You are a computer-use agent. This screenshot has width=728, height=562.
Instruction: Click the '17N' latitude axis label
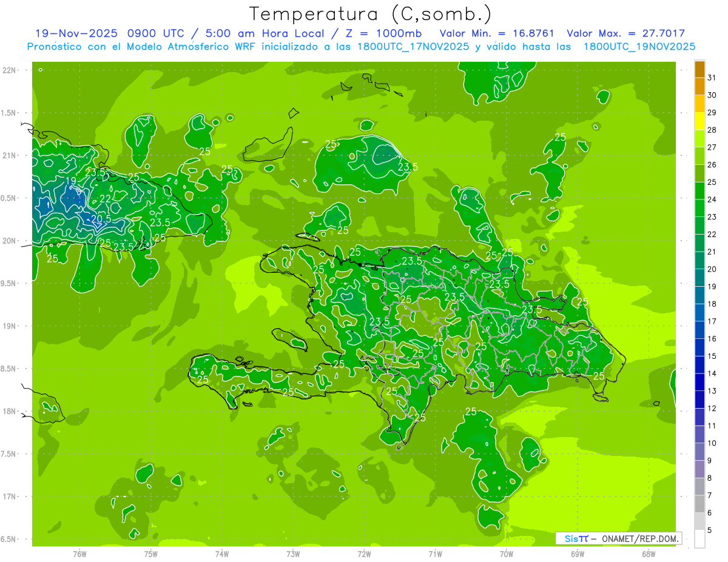[10, 497]
